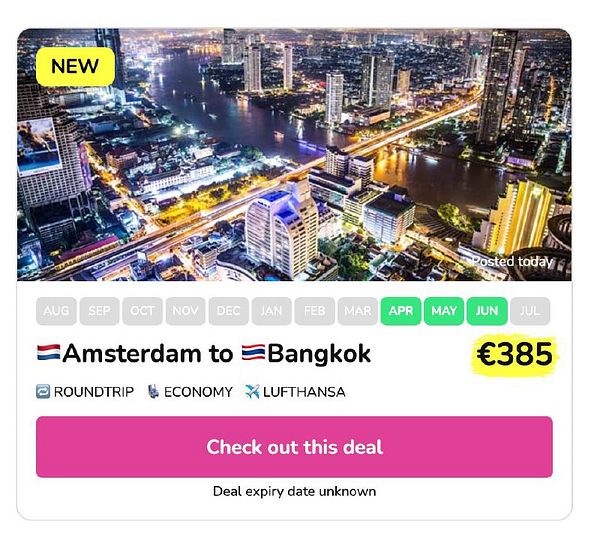Image resolution: width=600 pixels, height=543 pixels.
Task: Click the LUFTHANSA airline label
Action: [304, 392]
